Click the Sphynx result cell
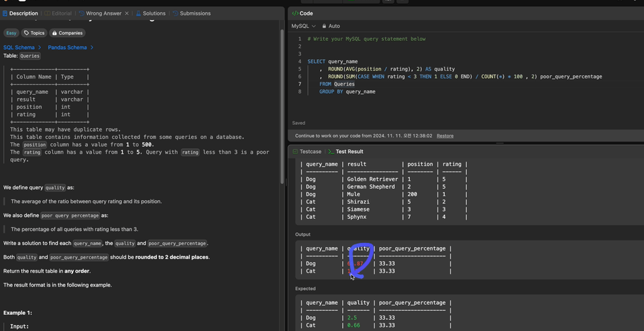 pyautogui.click(x=356, y=217)
